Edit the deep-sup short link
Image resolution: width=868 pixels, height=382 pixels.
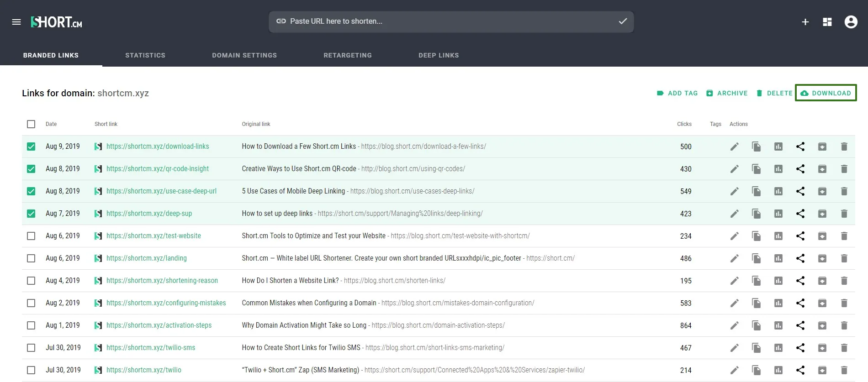point(734,214)
